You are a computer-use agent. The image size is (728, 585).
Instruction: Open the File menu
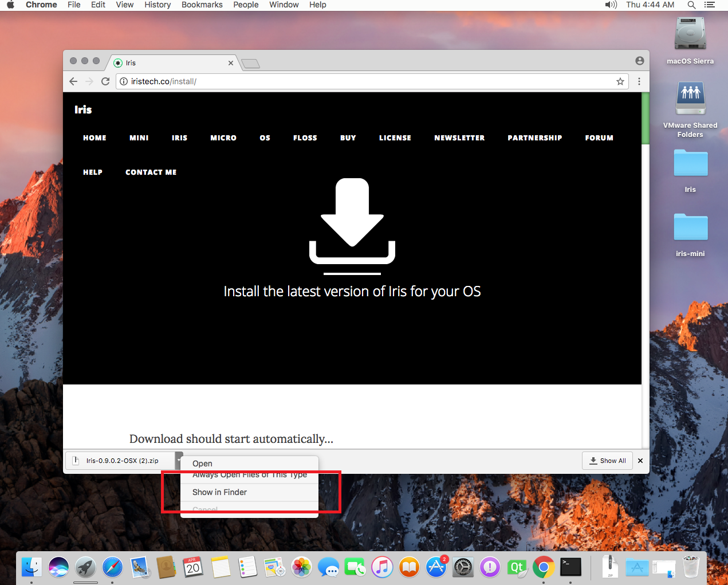click(x=74, y=5)
